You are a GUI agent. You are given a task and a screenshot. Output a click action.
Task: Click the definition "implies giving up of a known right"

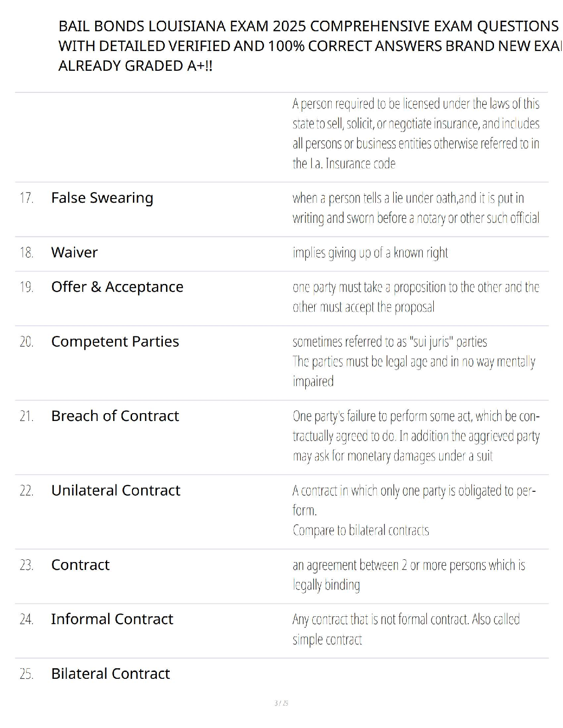pos(370,253)
